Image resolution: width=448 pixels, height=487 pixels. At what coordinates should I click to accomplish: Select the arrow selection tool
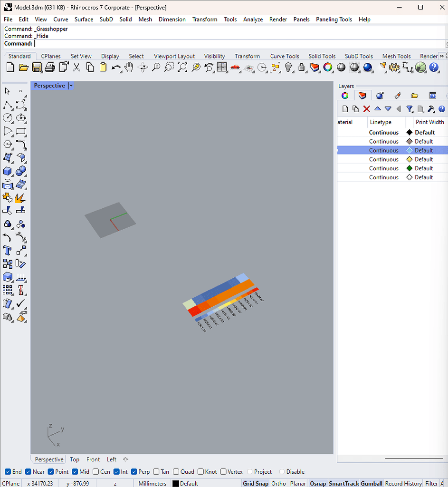tap(7, 91)
